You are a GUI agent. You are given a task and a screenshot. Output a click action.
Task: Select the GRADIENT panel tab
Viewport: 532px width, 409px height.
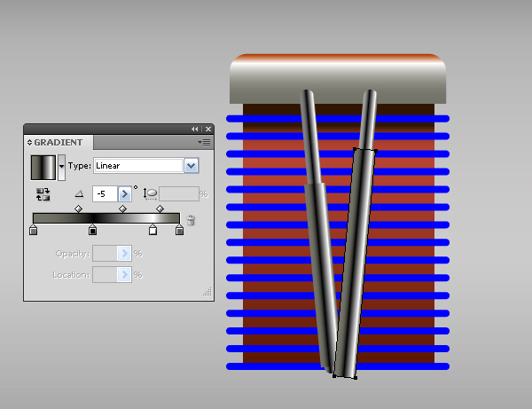click(59, 142)
